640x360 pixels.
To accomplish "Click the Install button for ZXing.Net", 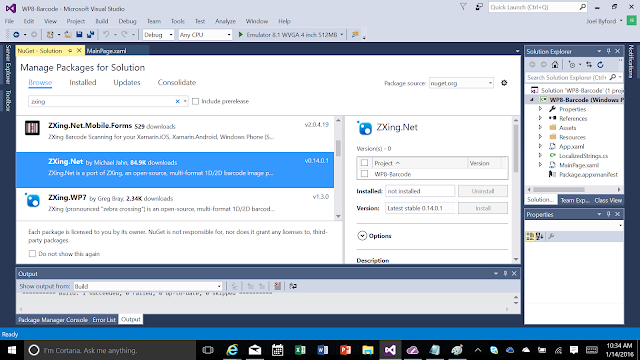I will tap(483, 208).
